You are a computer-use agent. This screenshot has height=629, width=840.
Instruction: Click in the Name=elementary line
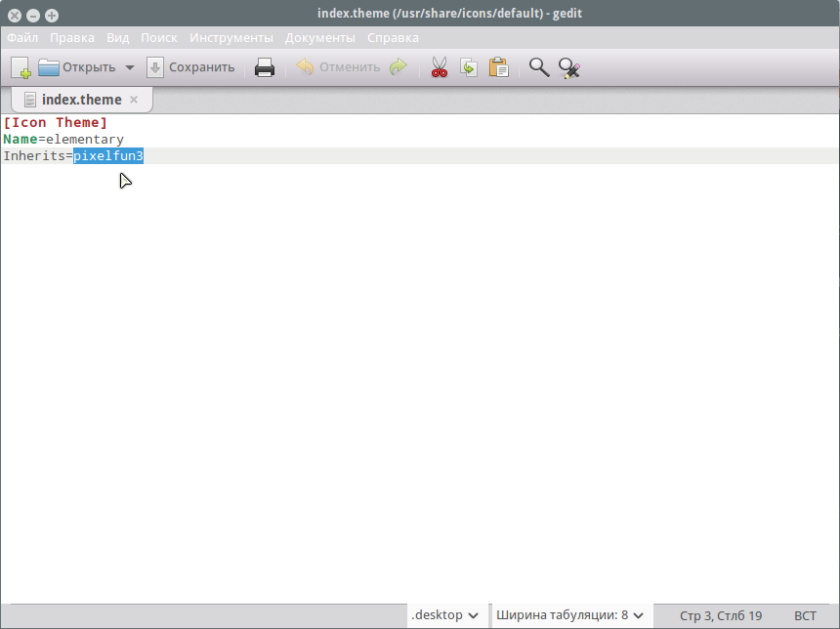63,140
